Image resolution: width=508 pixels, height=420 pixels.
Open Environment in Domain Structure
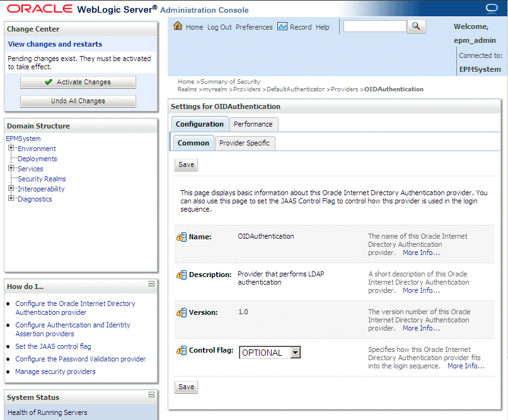(37, 149)
